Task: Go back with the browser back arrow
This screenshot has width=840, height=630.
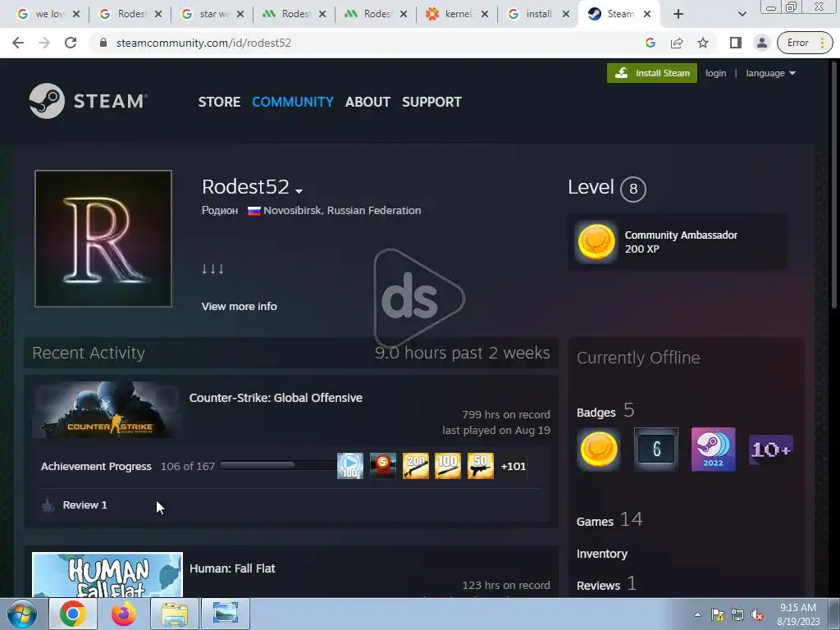Action: [18, 43]
